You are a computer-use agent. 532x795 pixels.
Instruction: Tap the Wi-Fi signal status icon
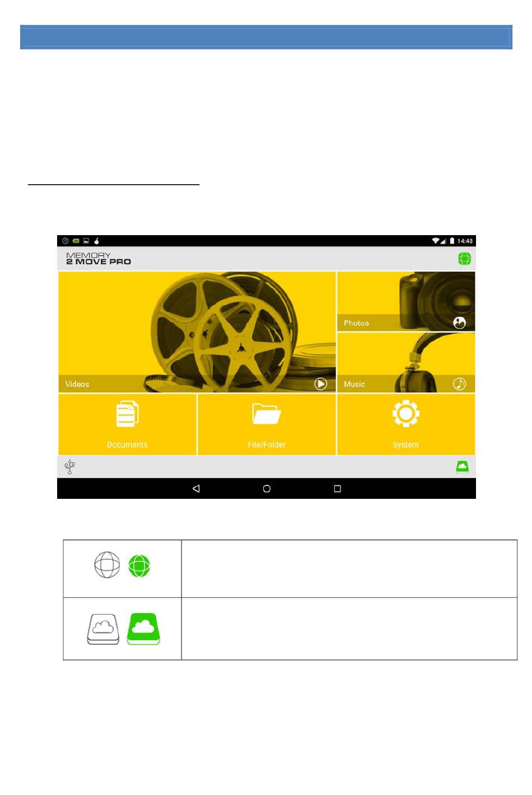435,241
